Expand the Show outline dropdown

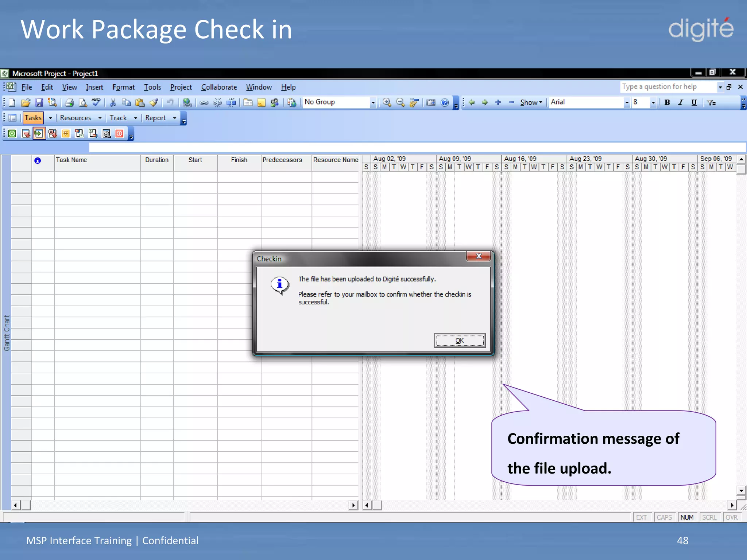tap(531, 102)
